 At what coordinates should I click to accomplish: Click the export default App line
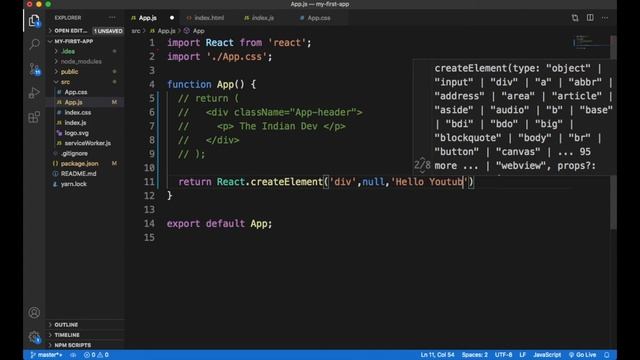coord(219,224)
